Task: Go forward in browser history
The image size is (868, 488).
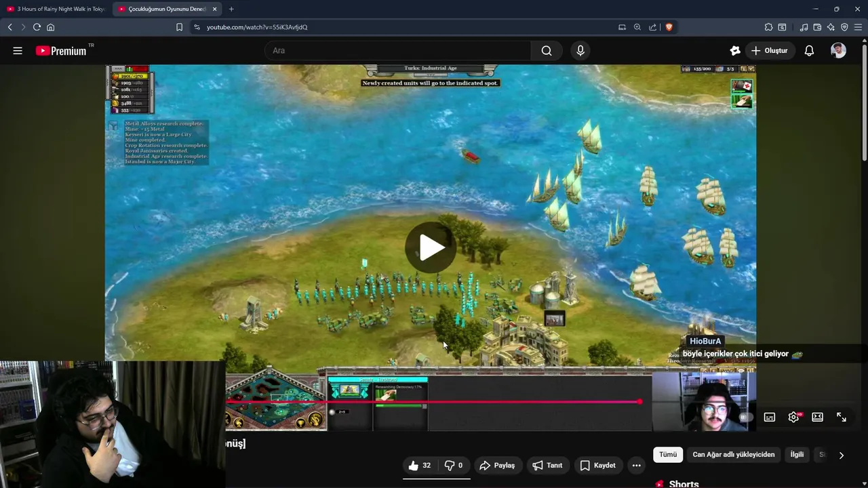Action: pyautogui.click(x=23, y=27)
